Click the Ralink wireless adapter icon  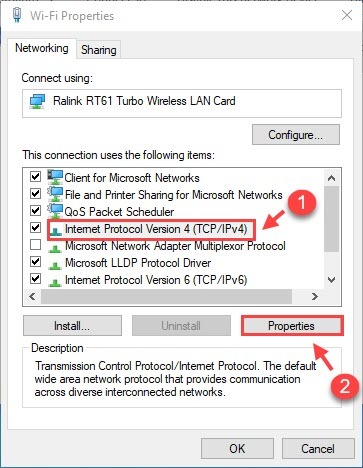pos(37,101)
